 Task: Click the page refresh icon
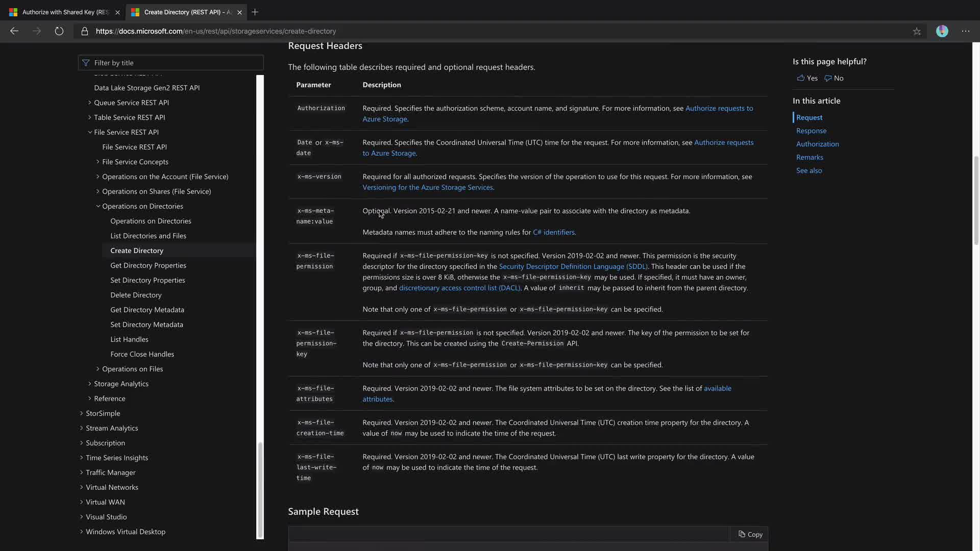tap(59, 31)
